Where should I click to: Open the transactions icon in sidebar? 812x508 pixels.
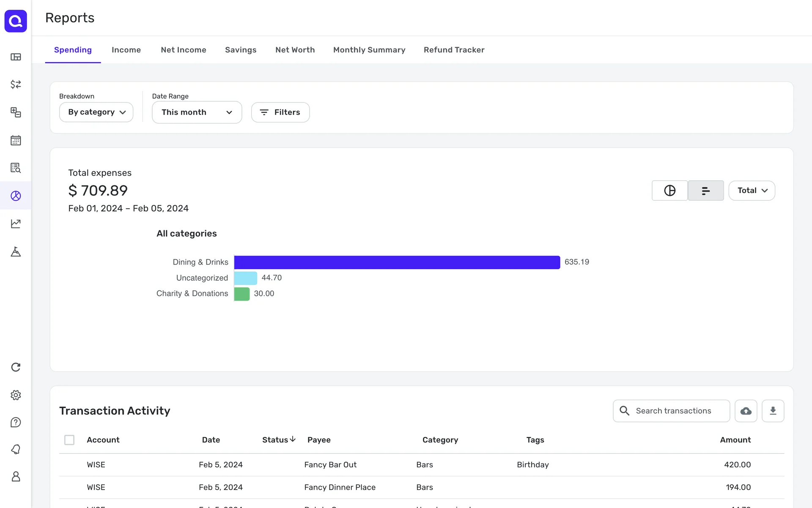pyautogui.click(x=16, y=84)
